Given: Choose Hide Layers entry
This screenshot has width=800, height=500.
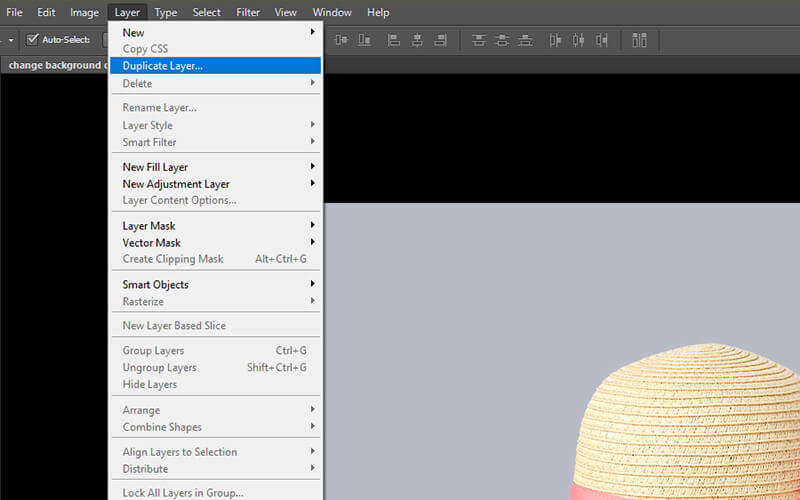Looking at the screenshot, I should click(215, 384).
